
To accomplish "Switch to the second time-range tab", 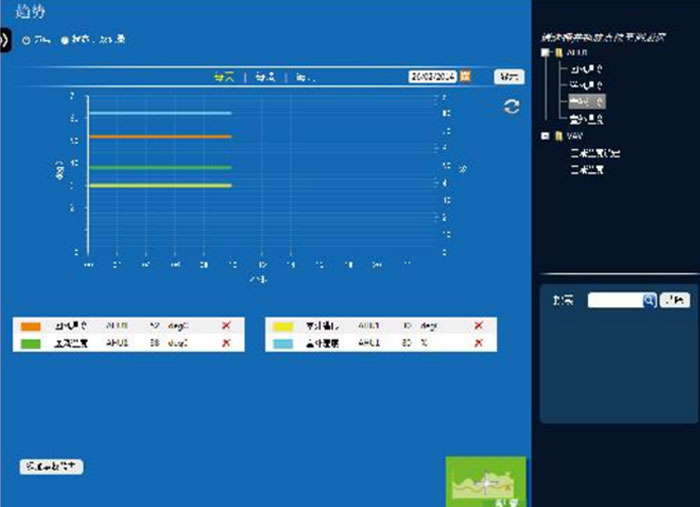I will (x=265, y=76).
